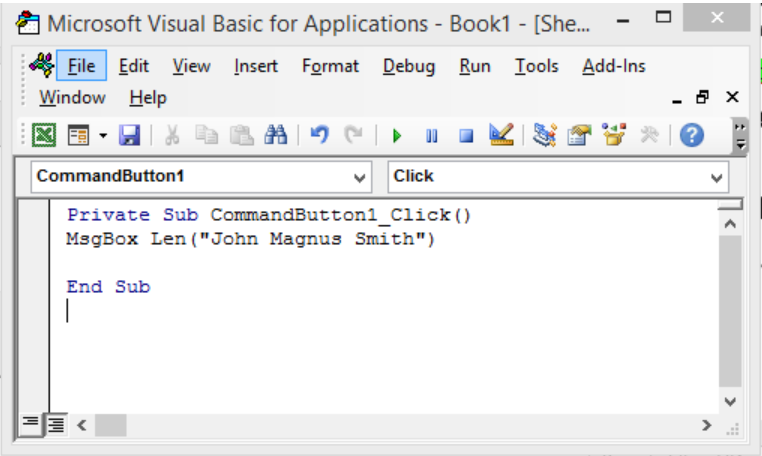Expand the CommandButton1 object dropdown

pyautogui.click(x=360, y=178)
